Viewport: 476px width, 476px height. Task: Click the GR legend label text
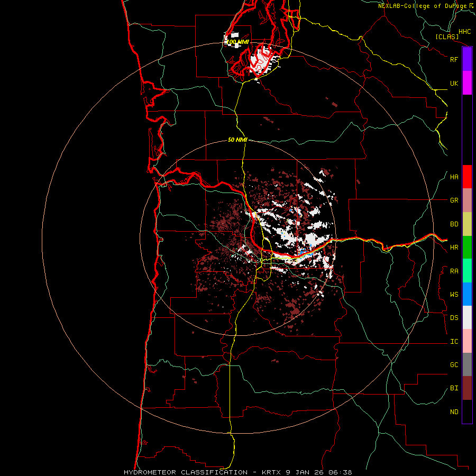click(454, 200)
